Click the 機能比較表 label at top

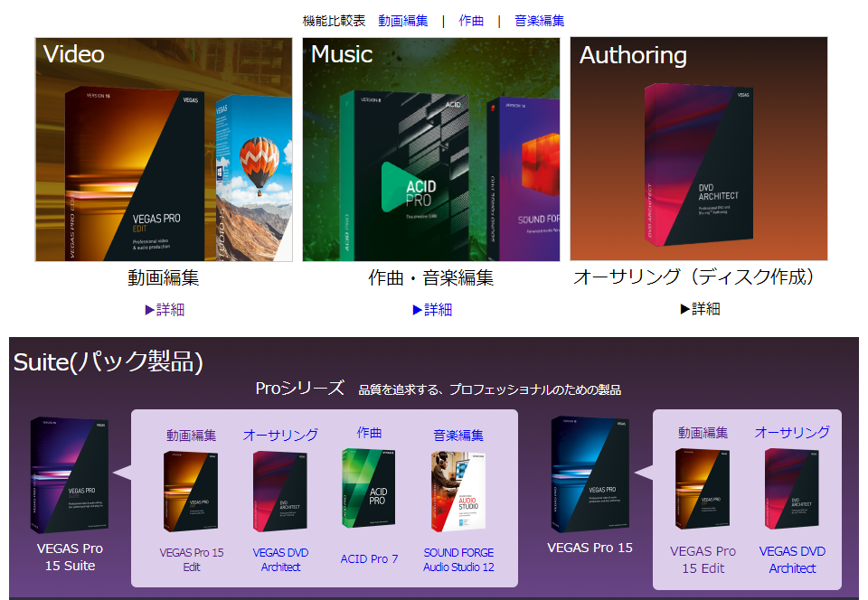(334, 21)
